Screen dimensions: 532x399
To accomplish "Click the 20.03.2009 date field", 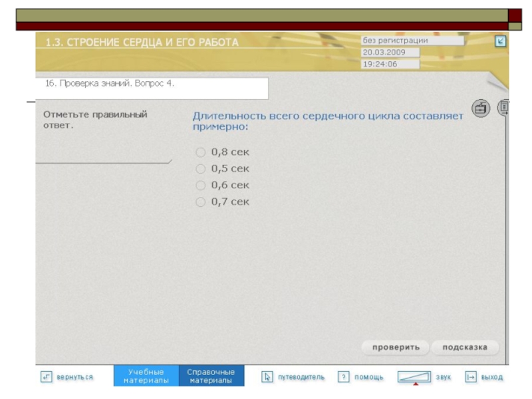I will coord(390,53).
